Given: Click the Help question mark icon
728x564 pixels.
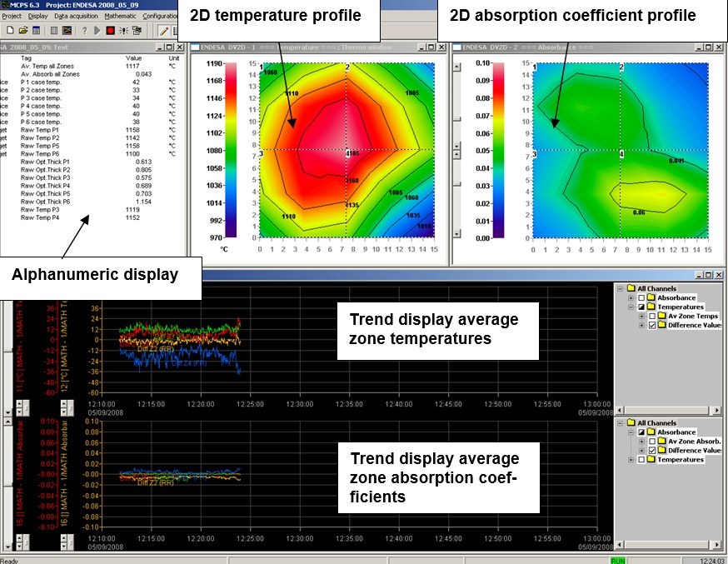Looking at the screenshot, I should point(84,30).
